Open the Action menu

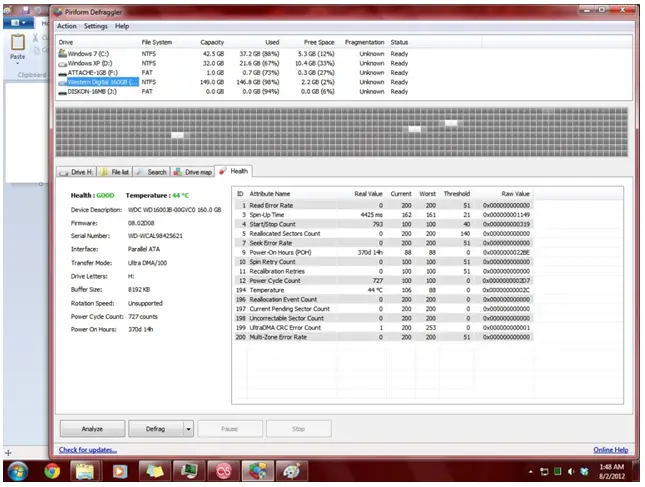click(x=67, y=26)
